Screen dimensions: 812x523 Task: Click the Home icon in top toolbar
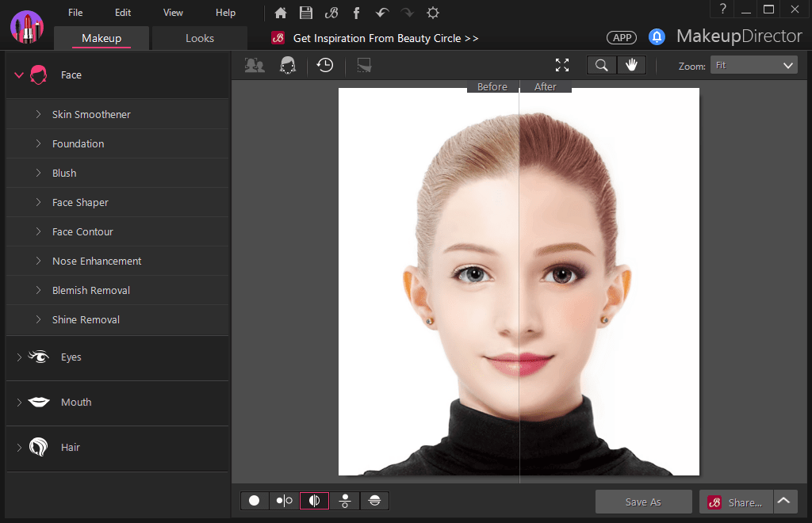click(281, 13)
